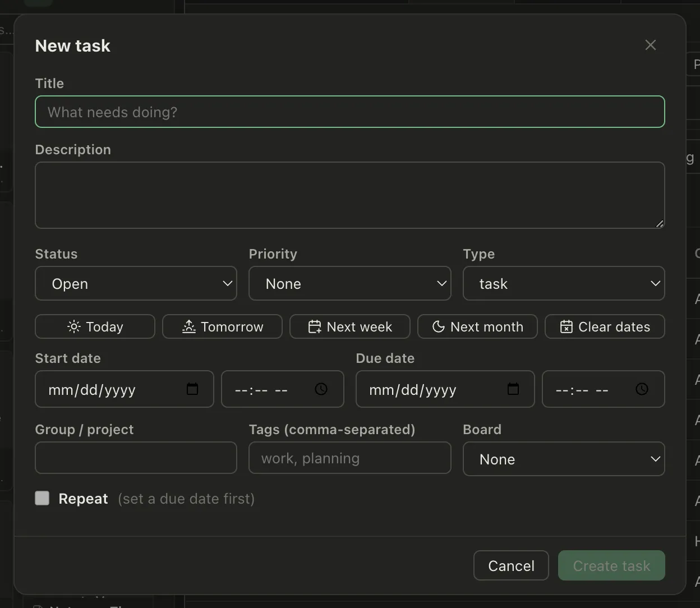Viewport: 700px width, 608px height.
Task: Click the Create task button
Action: 611,565
